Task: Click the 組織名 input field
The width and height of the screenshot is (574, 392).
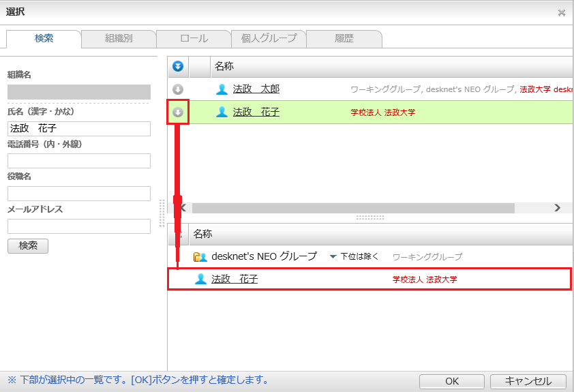Action: tap(79, 92)
